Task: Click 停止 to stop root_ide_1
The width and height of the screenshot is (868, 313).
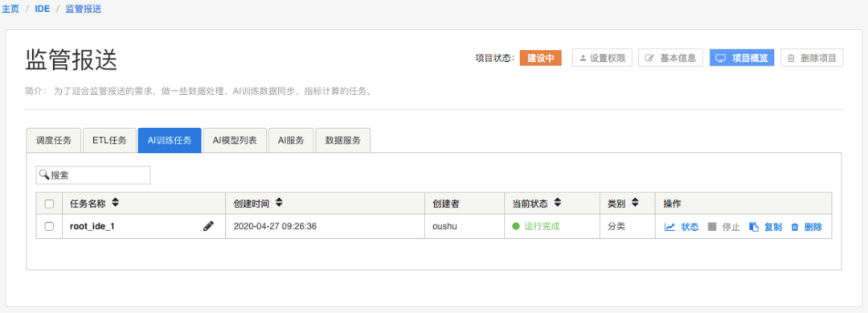Action: click(x=723, y=227)
